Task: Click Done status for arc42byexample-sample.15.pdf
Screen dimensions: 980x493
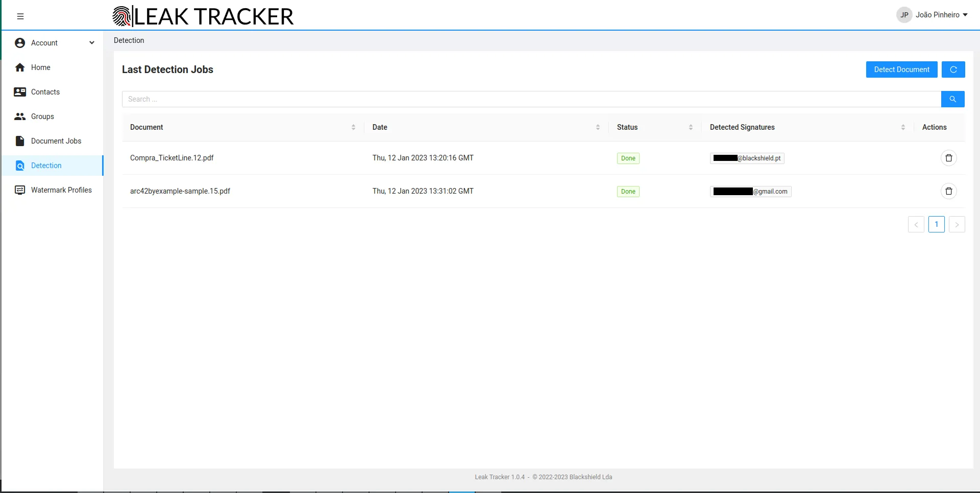Action: coord(628,192)
